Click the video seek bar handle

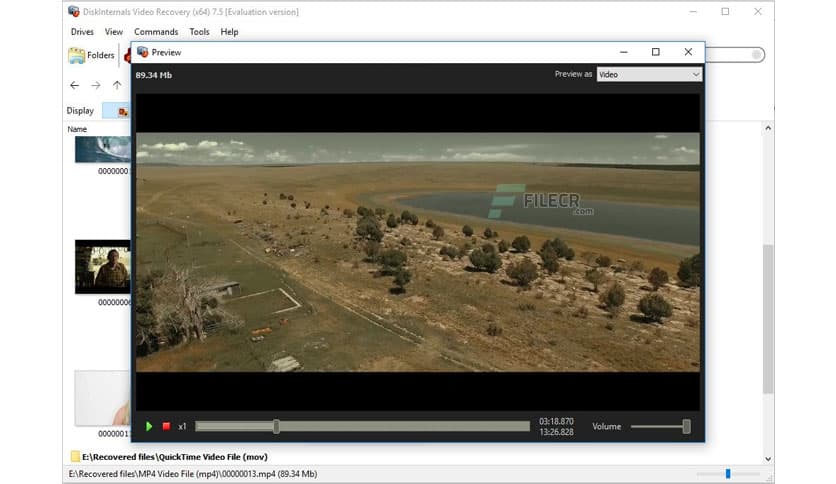[276, 426]
